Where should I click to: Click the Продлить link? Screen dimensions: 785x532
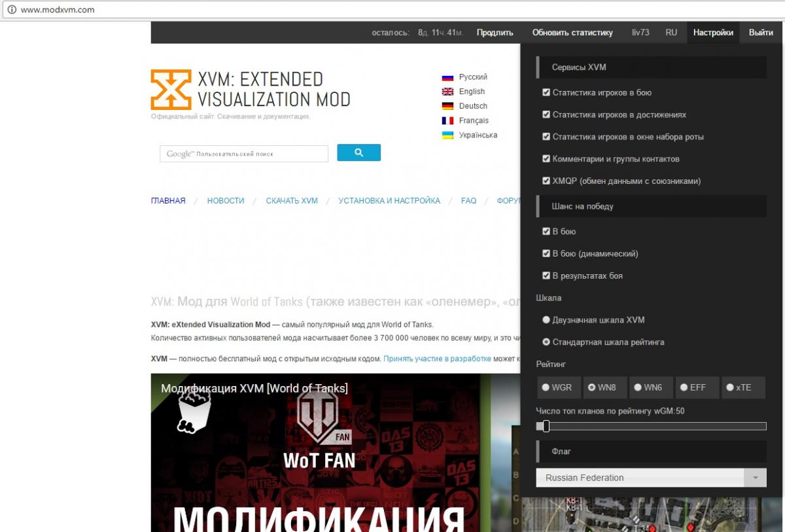pyautogui.click(x=495, y=32)
